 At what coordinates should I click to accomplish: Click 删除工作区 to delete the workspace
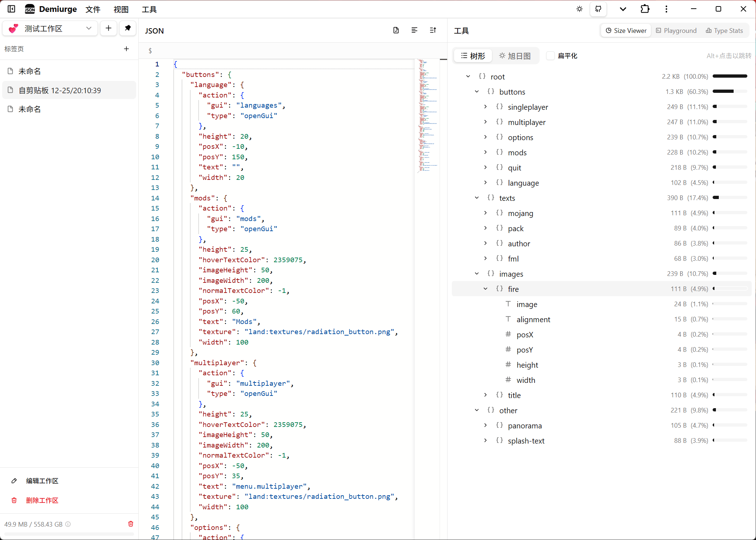coord(42,500)
